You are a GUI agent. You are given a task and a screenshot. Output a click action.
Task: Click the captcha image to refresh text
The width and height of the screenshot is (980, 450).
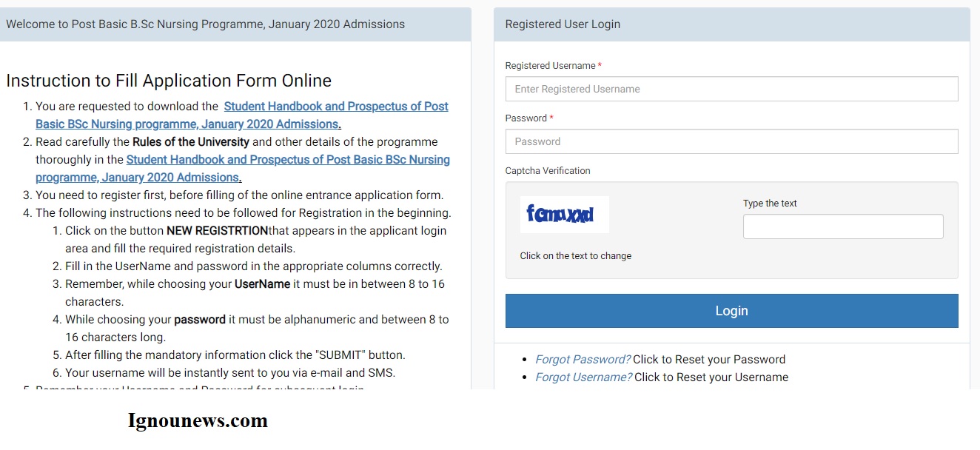tap(564, 215)
